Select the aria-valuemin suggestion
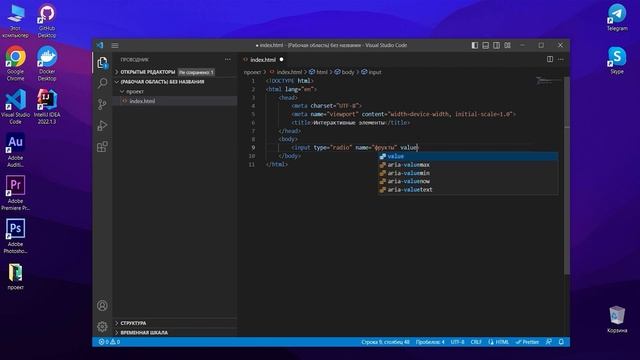 tap(468, 173)
